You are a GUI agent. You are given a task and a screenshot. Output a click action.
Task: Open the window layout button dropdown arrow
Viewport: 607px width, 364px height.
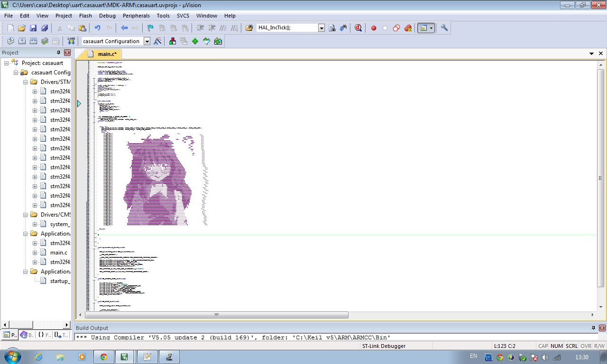(x=431, y=28)
